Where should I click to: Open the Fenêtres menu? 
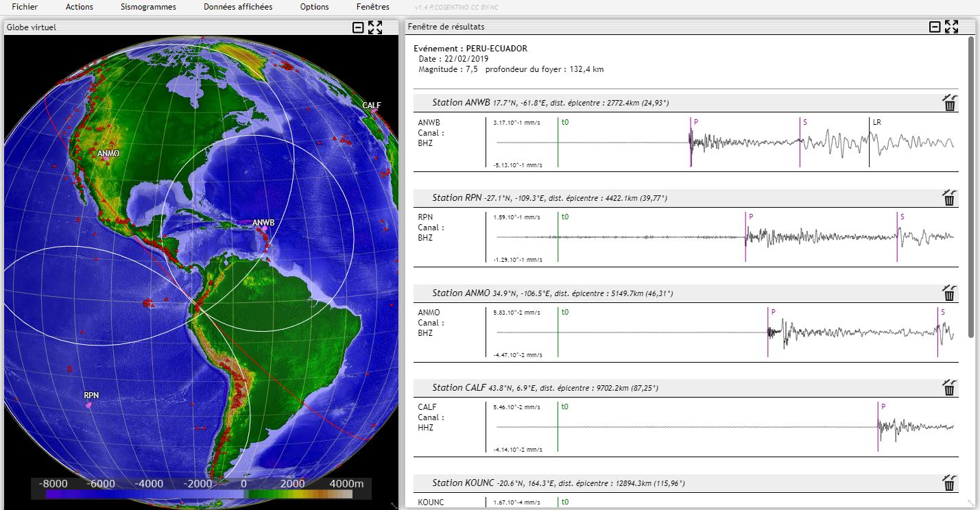[373, 7]
